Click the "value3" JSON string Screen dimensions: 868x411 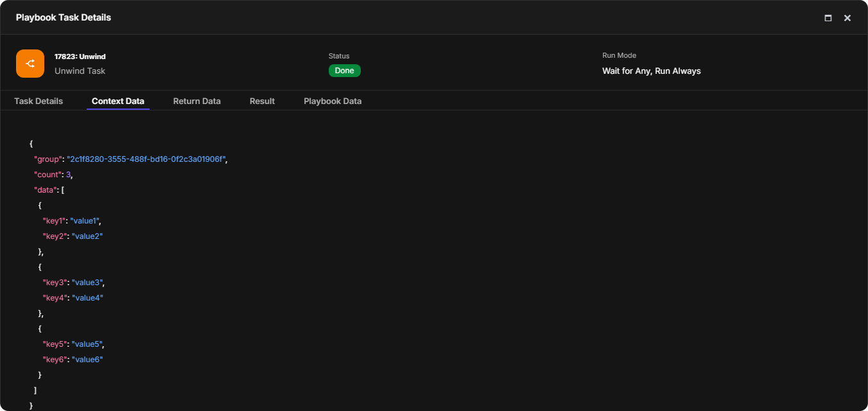click(x=87, y=282)
